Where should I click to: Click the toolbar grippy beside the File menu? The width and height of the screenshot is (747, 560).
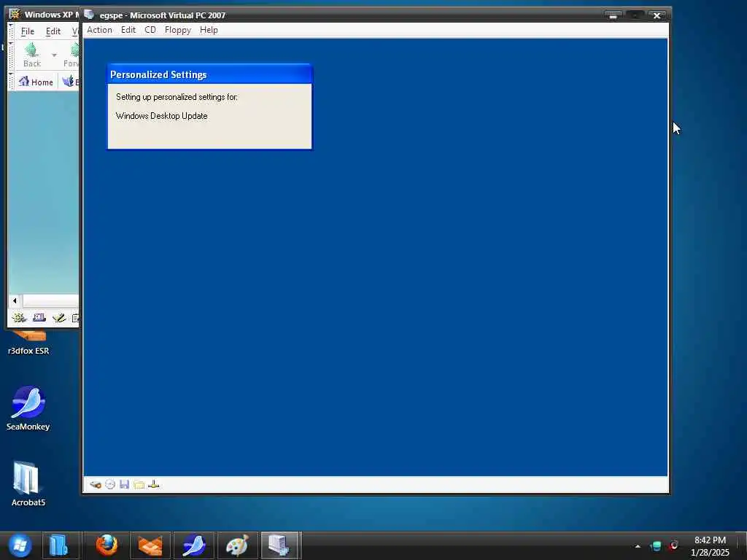pos(12,32)
